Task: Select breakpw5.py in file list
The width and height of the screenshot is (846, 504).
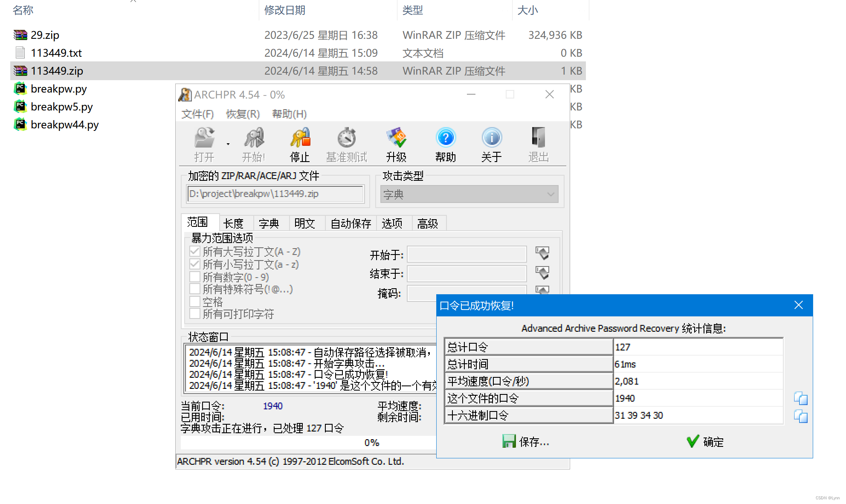Action: 62,107
